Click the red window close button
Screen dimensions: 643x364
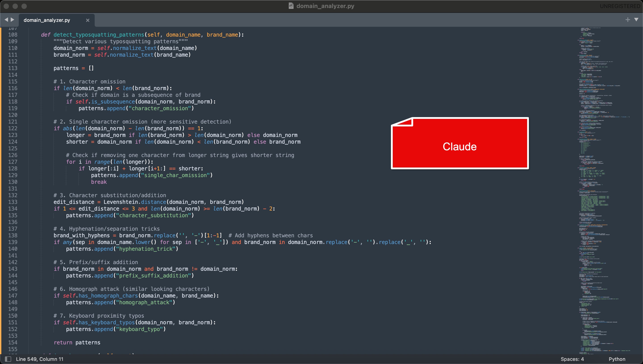coord(6,6)
